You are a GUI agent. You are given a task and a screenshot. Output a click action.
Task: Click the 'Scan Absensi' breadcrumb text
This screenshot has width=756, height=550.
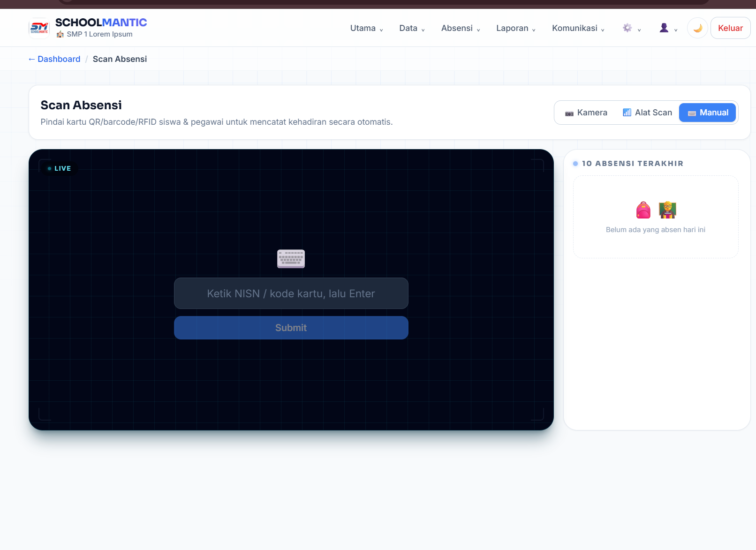point(120,59)
